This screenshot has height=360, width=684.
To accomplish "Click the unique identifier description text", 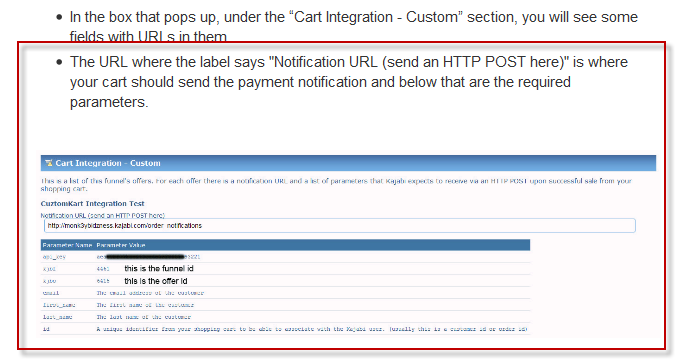I will click(x=312, y=329).
